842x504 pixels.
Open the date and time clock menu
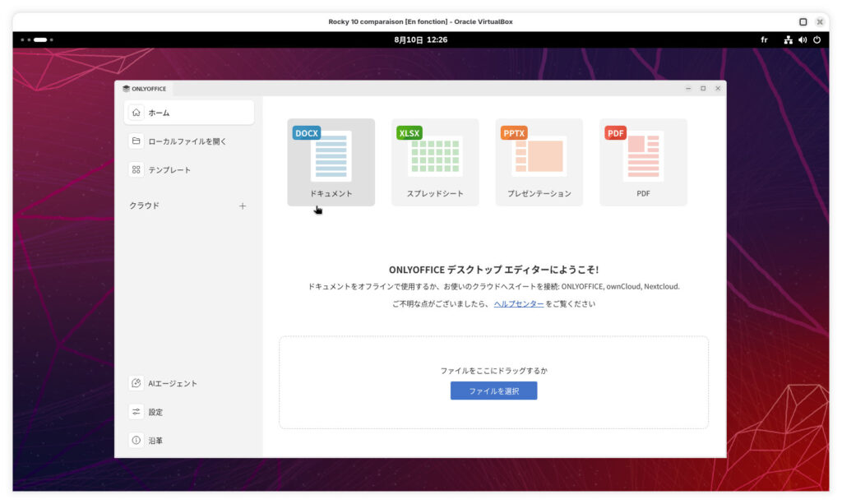tap(420, 39)
